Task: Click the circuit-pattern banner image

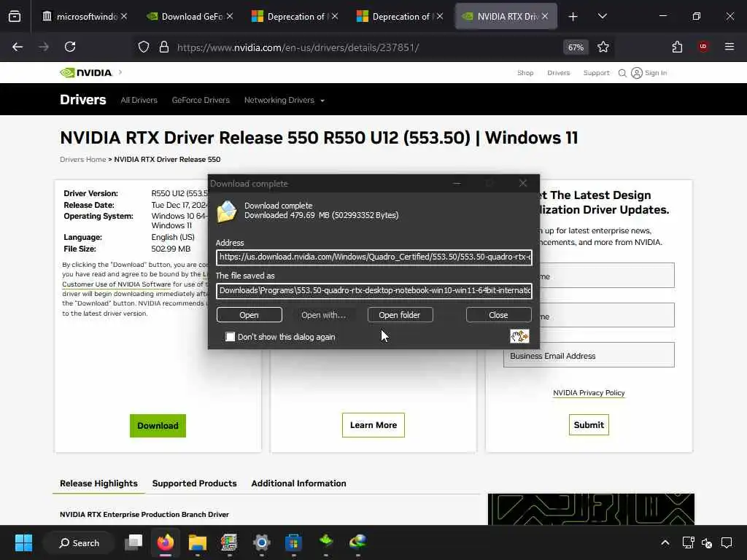Action: [591, 509]
